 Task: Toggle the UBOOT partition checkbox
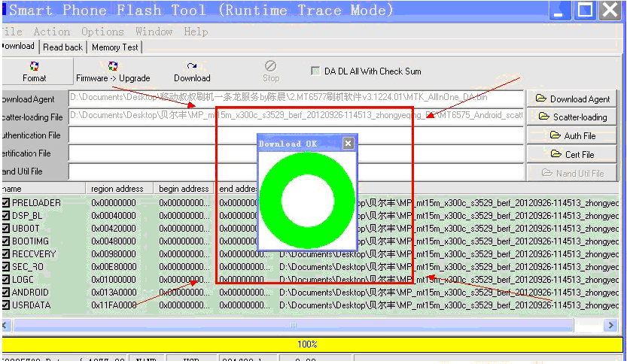(5, 228)
